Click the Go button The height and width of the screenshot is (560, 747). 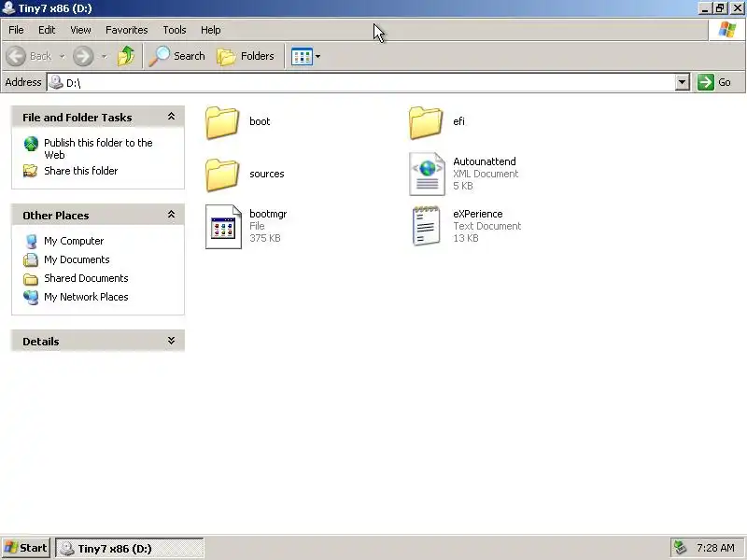click(713, 82)
